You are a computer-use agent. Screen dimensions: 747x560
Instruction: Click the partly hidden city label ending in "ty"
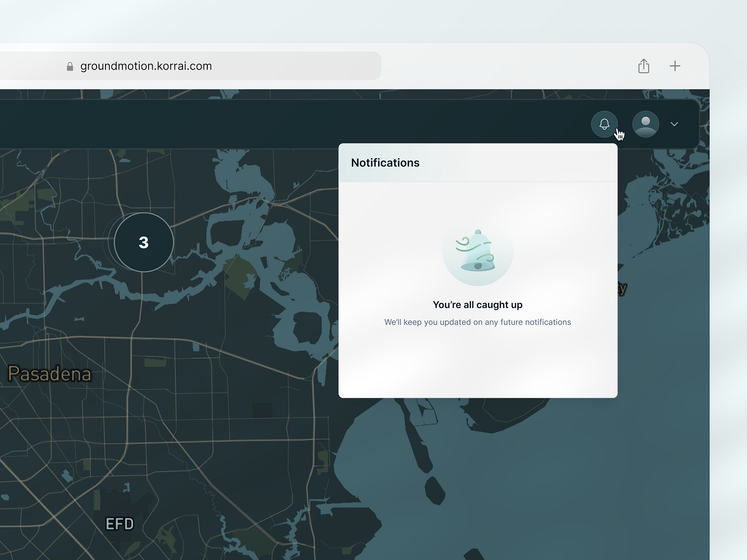622,288
